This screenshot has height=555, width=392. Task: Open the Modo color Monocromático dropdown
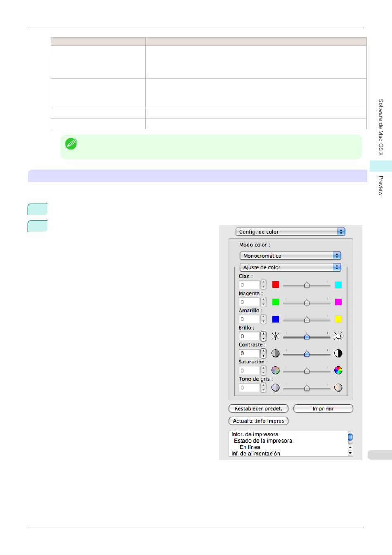290,256
